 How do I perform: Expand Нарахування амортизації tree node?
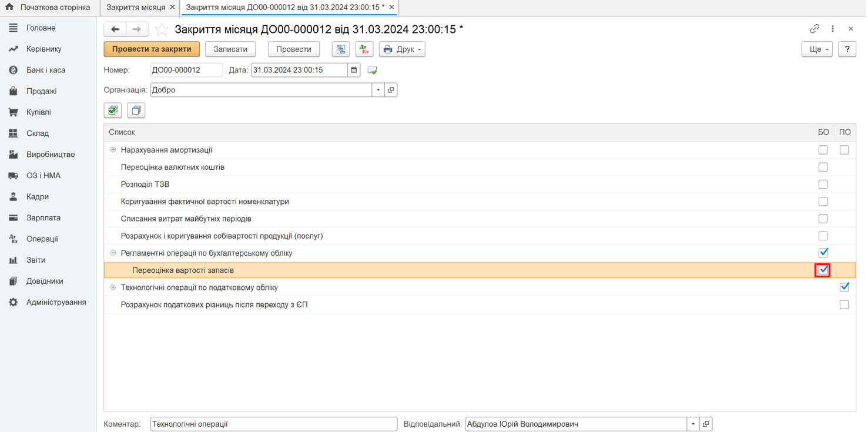click(113, 150)
